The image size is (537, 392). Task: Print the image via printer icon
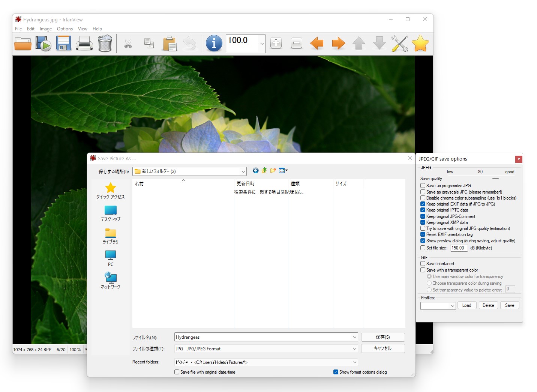pyautogui.click(x=84, y=44)
